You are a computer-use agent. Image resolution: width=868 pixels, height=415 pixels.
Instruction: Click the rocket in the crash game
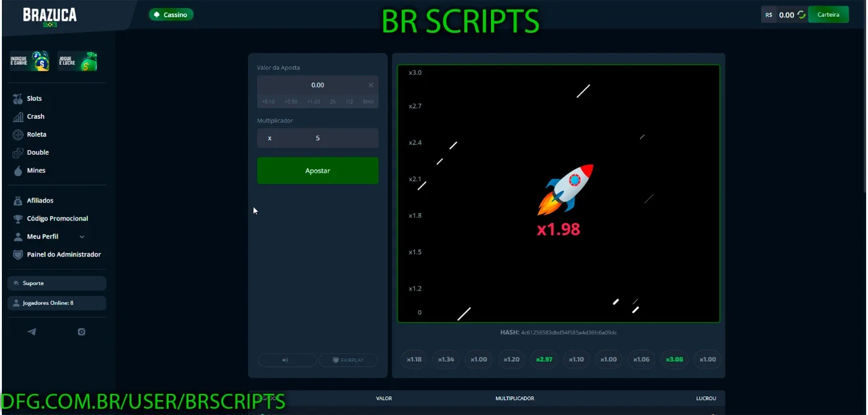tap(565, 190)
